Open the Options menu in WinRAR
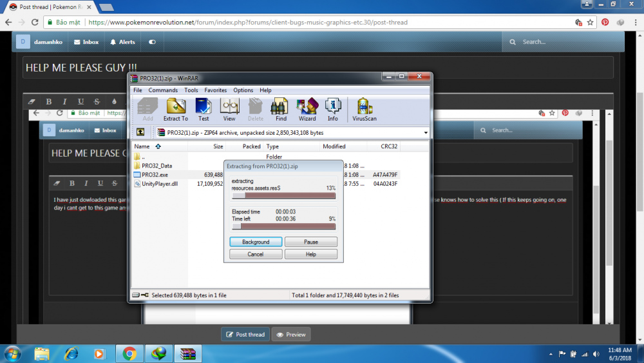 pos(243,90)
